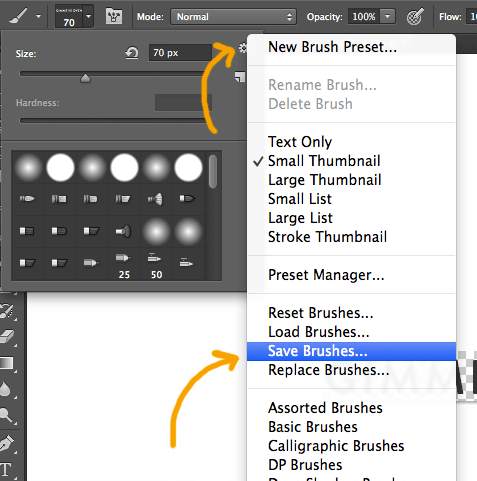477x481 pixels.
Task: Select the first soft round brush thumbnail
Action: click(28, 167)
